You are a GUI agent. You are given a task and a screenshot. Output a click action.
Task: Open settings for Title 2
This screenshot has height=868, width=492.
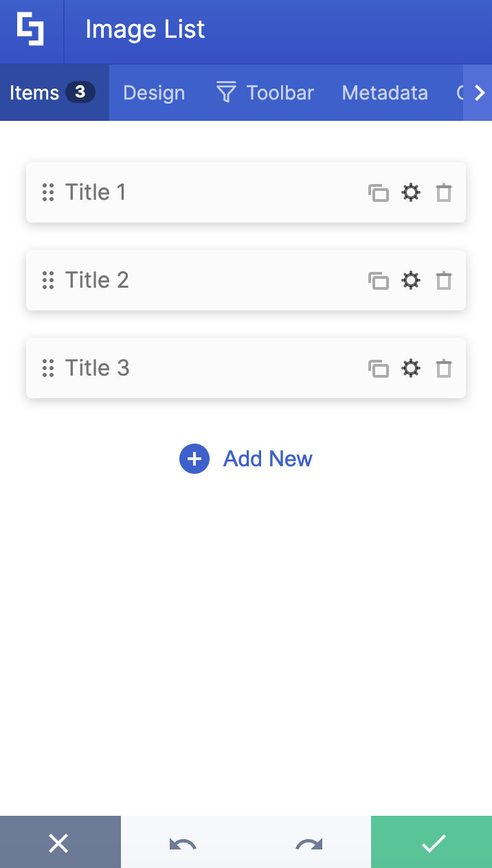(x=411, y=280)
